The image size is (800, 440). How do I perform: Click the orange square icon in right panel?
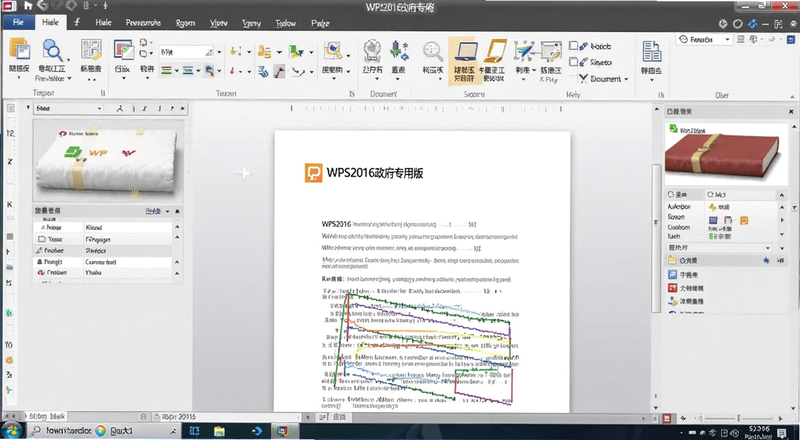tap(744, 221)
